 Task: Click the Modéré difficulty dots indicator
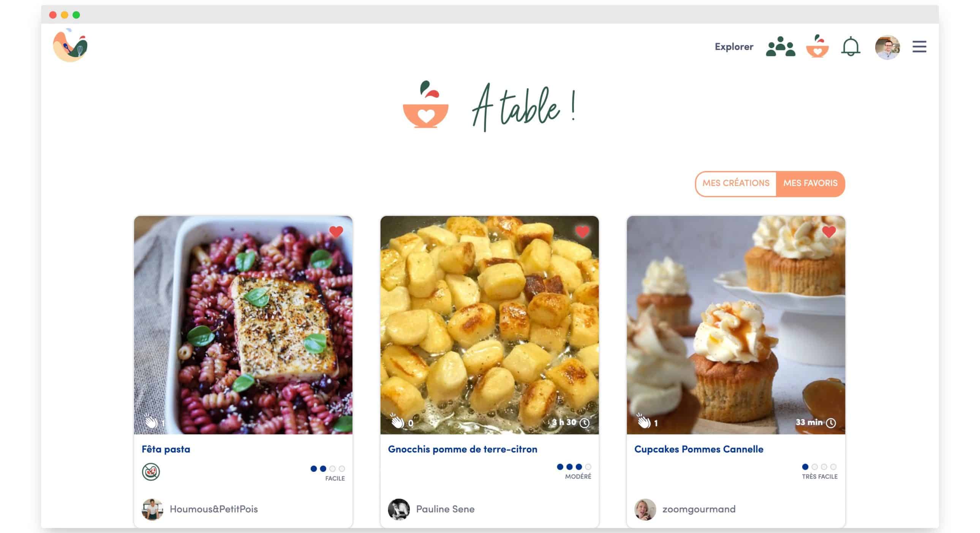(x=574, y=467)
